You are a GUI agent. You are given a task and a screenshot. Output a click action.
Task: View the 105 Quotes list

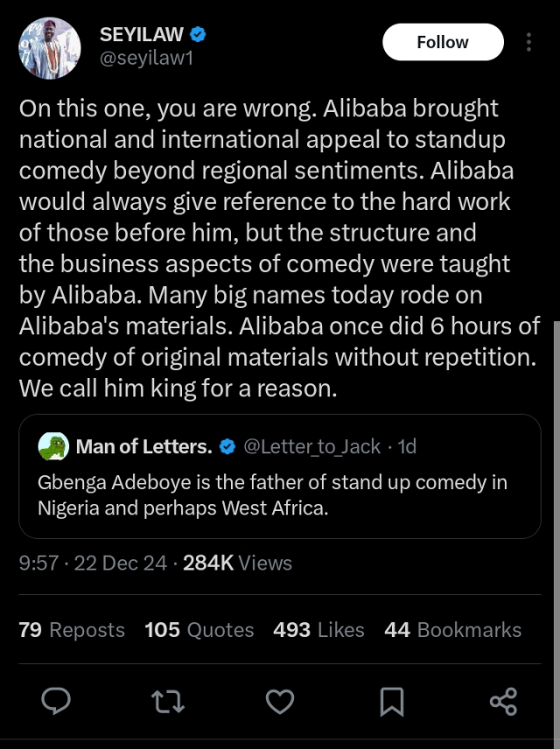point(199,630)
